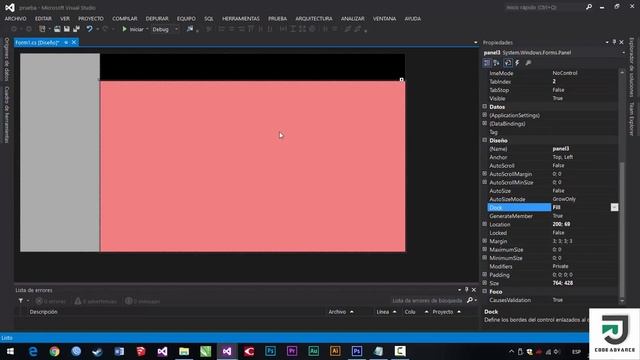
Task: Toggle the errores filter in error list
Action: [x=51, y=301]
